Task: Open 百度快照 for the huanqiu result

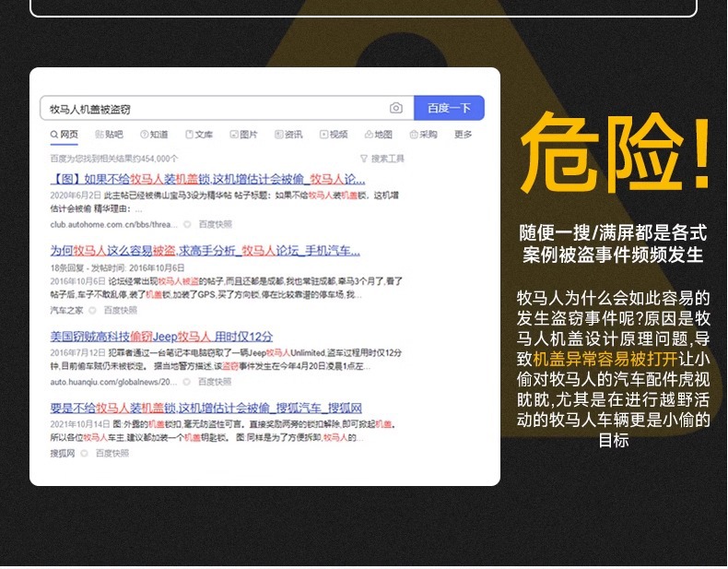Action: click(x=215, y=382)
